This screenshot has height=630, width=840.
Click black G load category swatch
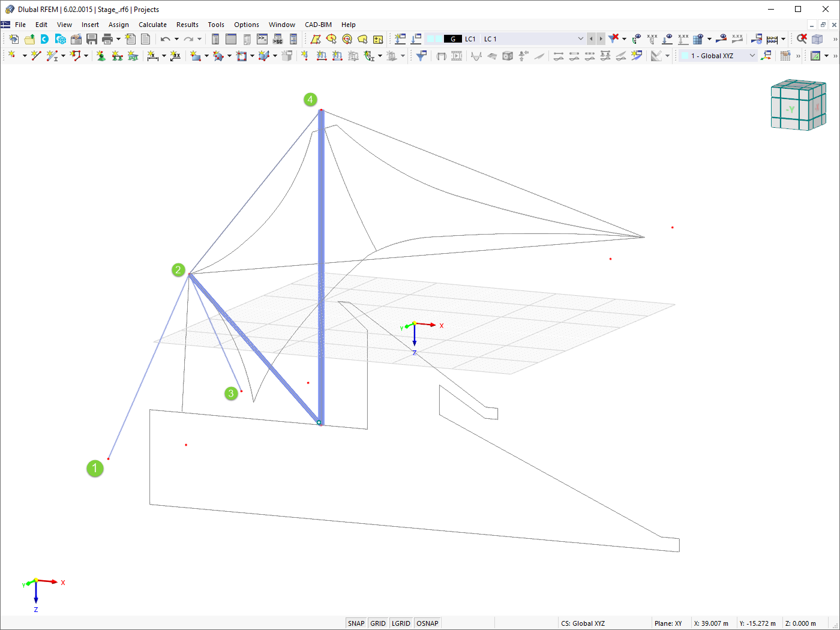(x=453, y=39)
